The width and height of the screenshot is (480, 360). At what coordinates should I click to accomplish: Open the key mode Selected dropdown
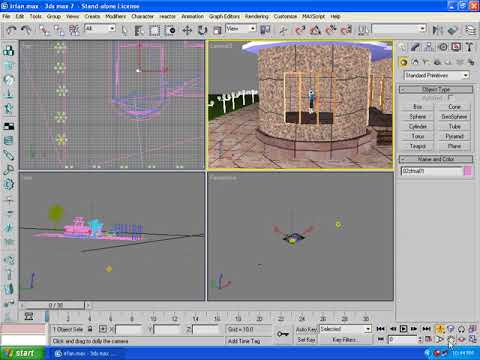click(x=345, y=329)
